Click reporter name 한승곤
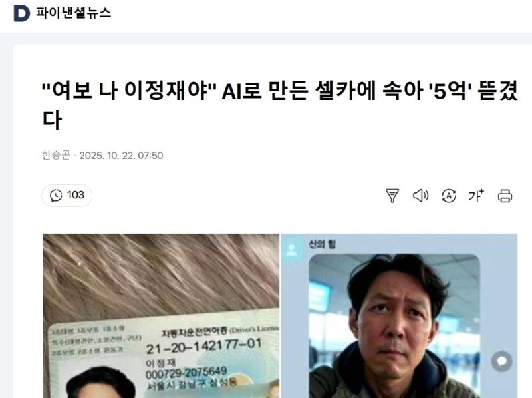Screen dimensions: 532x398 (x=56, y=155)
